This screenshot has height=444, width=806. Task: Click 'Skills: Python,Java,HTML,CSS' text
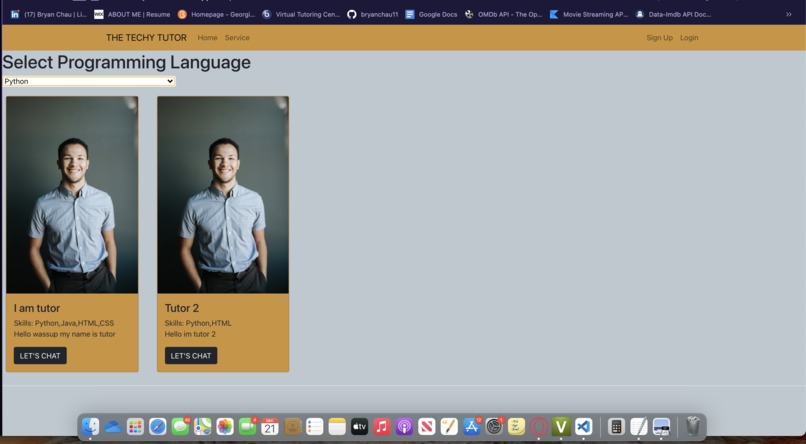coord(64,323)
